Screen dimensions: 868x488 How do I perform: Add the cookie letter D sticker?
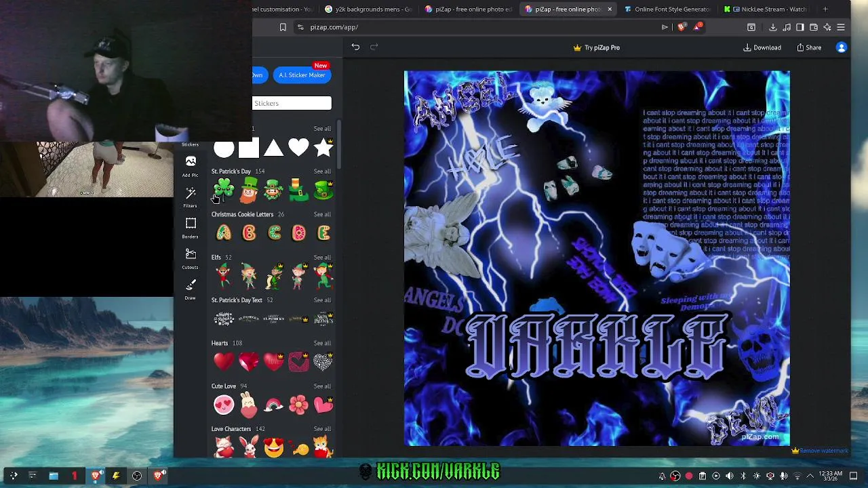[x=298, y=233]
